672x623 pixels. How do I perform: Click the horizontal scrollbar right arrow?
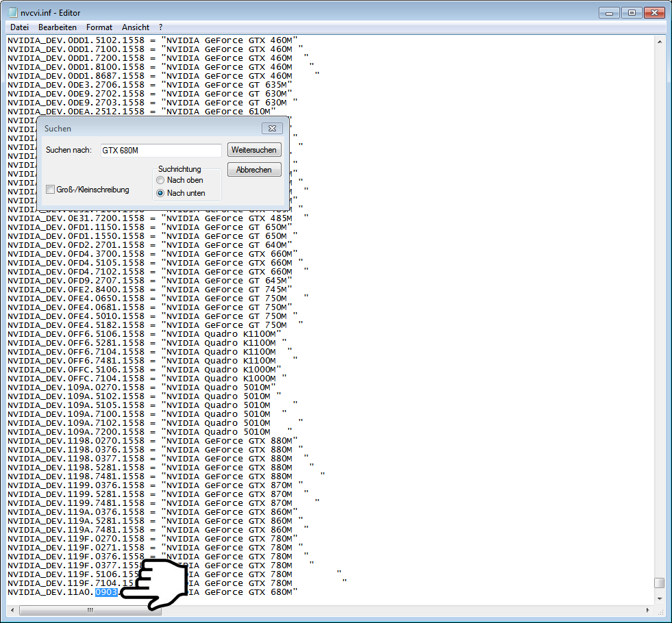647,610
